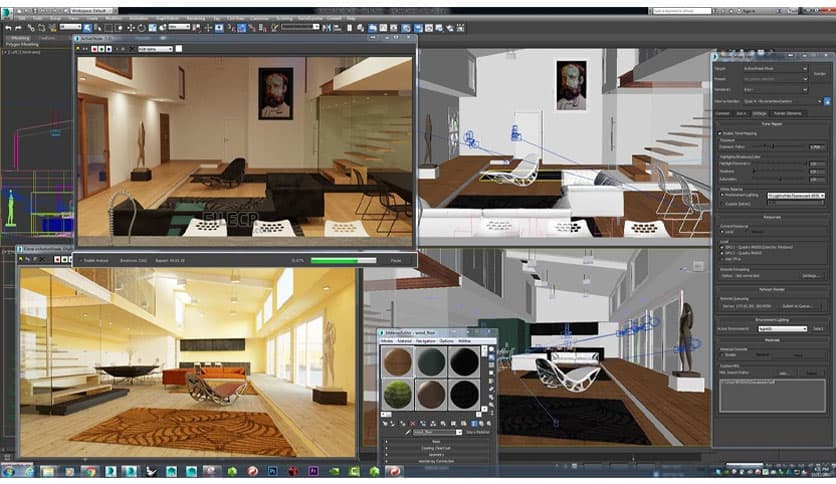Screen dimensions: 836x484
Task: Open the Environment Lighting dropdown
Action: (x=783, y=329)
